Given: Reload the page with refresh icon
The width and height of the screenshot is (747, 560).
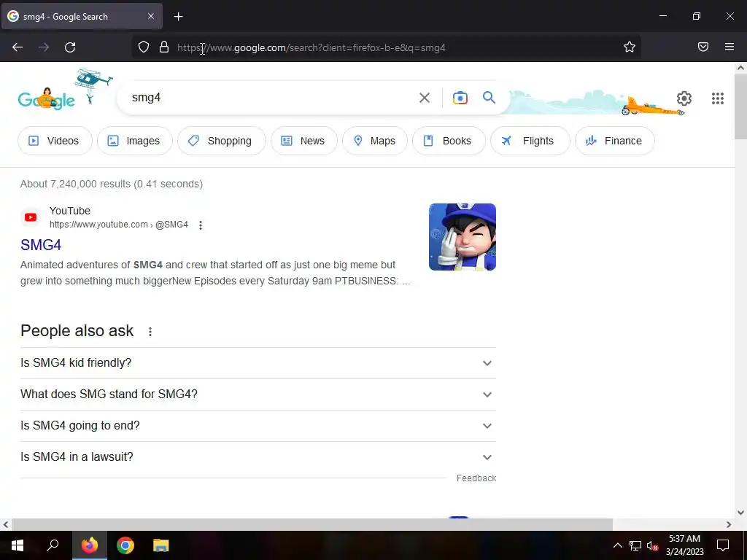Looking at the screenshot, I should pyautogui.click(x=70, y=47).
